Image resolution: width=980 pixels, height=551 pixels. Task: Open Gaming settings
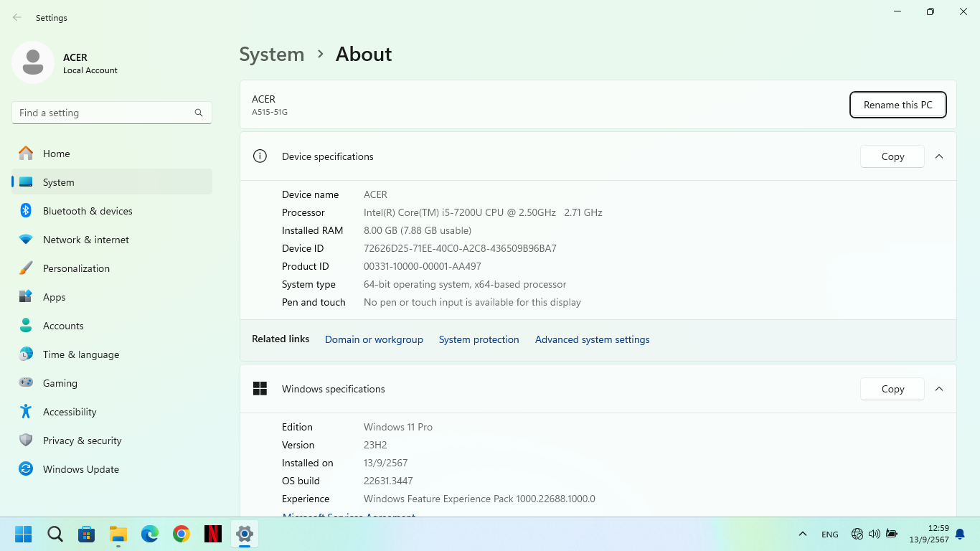click(x=112, y=383)
